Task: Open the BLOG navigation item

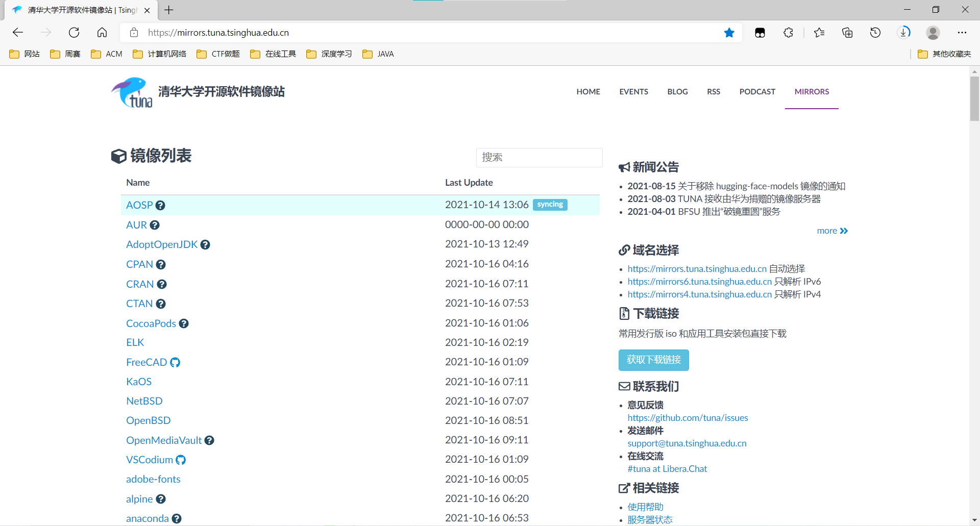Action: (x=678, y=92)
